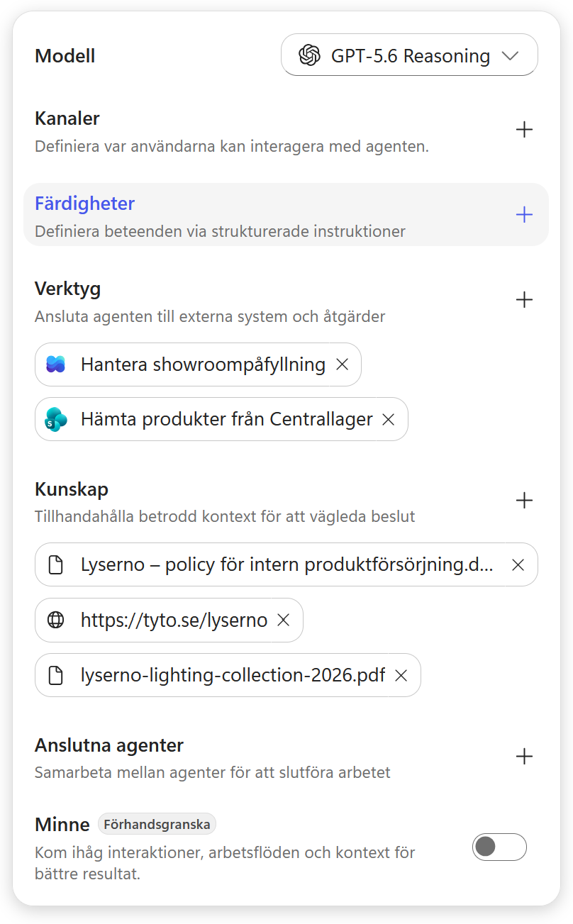The width and height of the screenshot is (573, 924).
Task: Click the Modell label
Action: tap(65, 55)
